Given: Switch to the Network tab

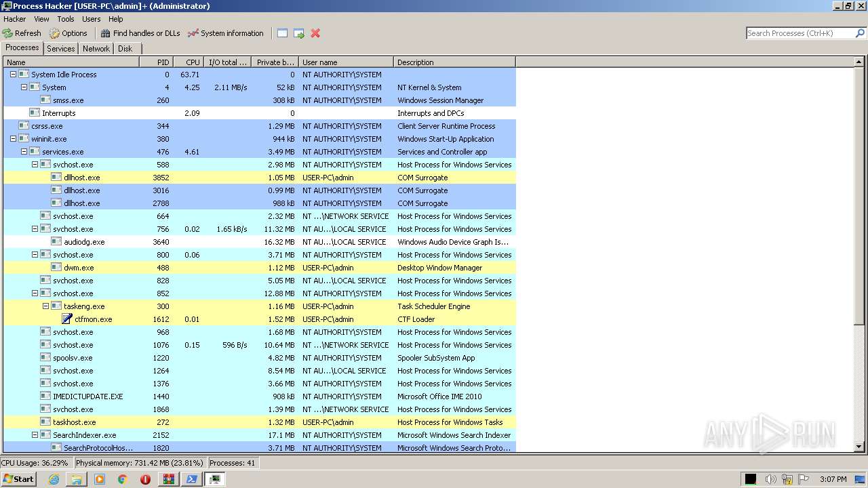Looking at the screenshot, I should (x=96, y=49).
